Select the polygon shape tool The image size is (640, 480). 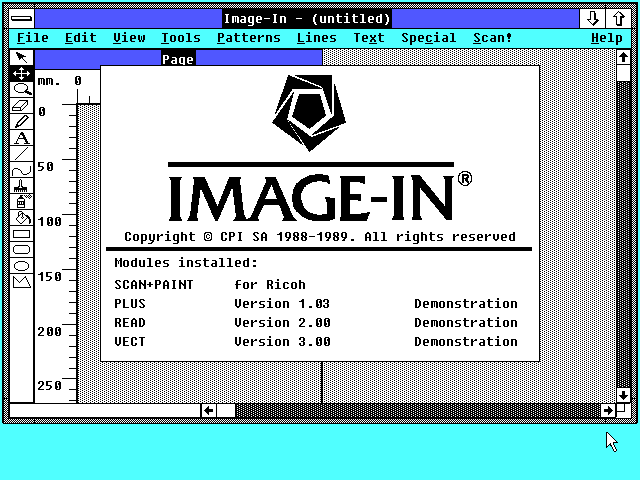pyautogui.click(x=22, y=282)
